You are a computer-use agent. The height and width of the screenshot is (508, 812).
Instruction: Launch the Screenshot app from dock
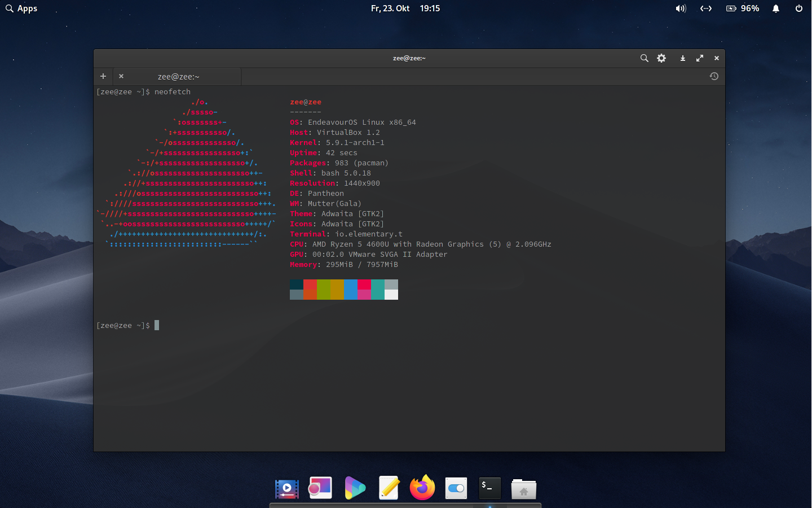coord(320,488)
